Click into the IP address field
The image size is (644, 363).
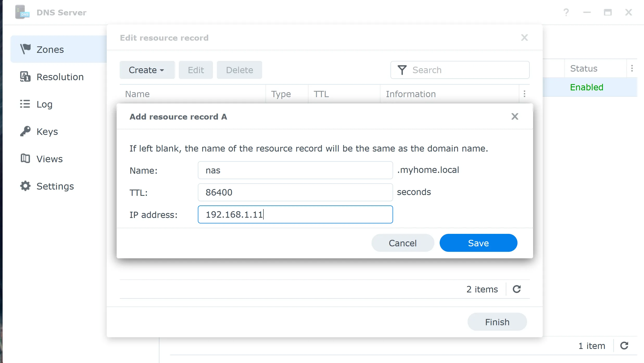pyautogui.click(x=295, y=214)
